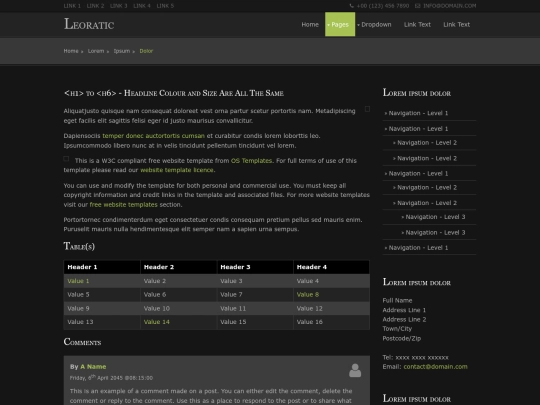Click the envelope email icon in top bar
Viewport: 540px width, 405px height.
(417, 6)
